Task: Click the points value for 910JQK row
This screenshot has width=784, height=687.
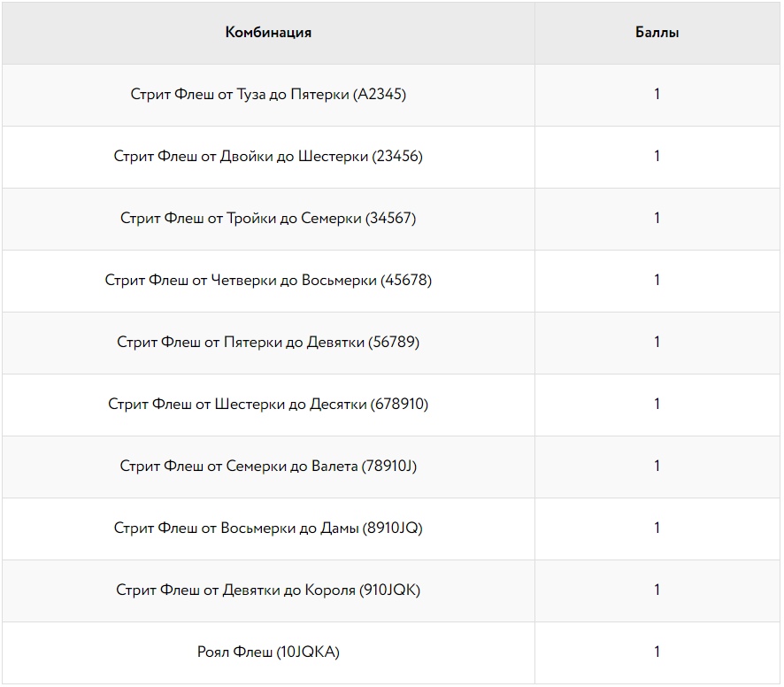Action: click(657, 591)
